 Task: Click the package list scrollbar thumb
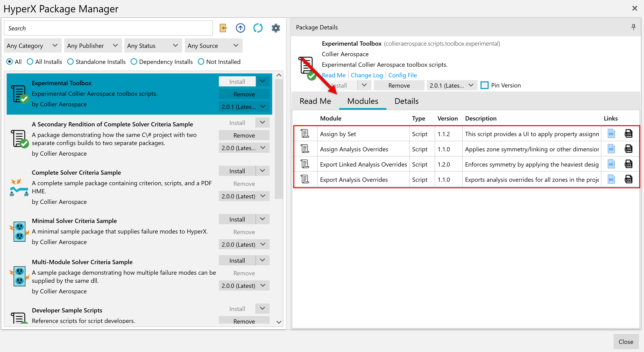click(279, 139)
